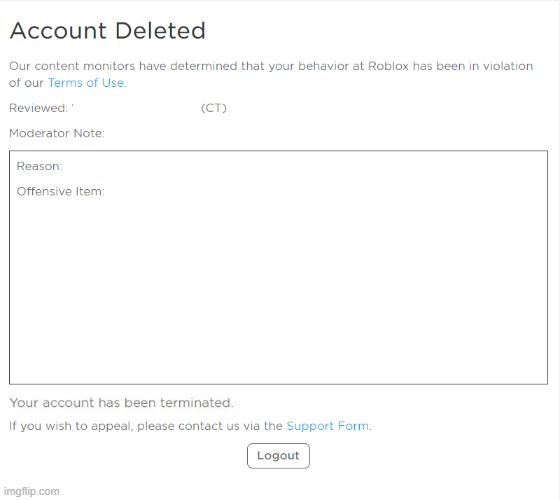Click the word 'terminated' in the message
The height and width of the screenshot is (500, 560).
(x=196, y=403)
